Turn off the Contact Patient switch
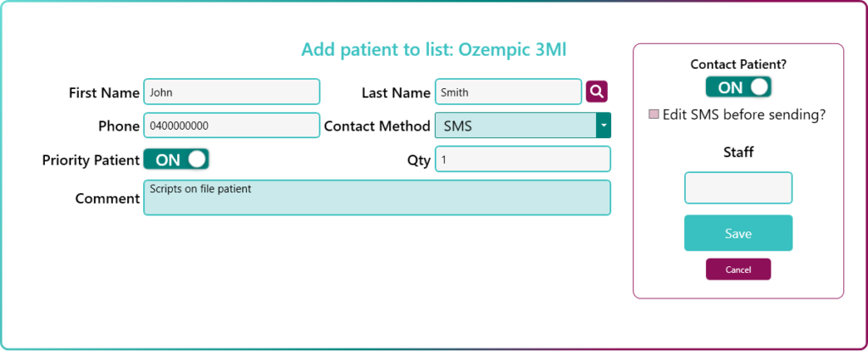Screen dimensions: 868x351 coord(738,86)
